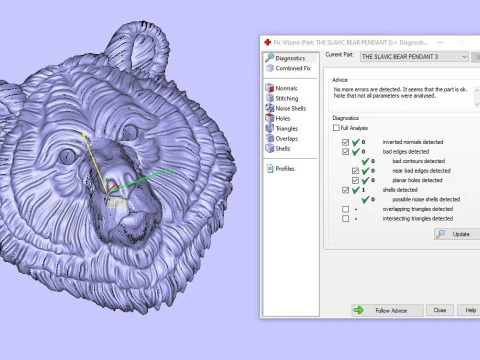Click the Help button

coord(470,310)
